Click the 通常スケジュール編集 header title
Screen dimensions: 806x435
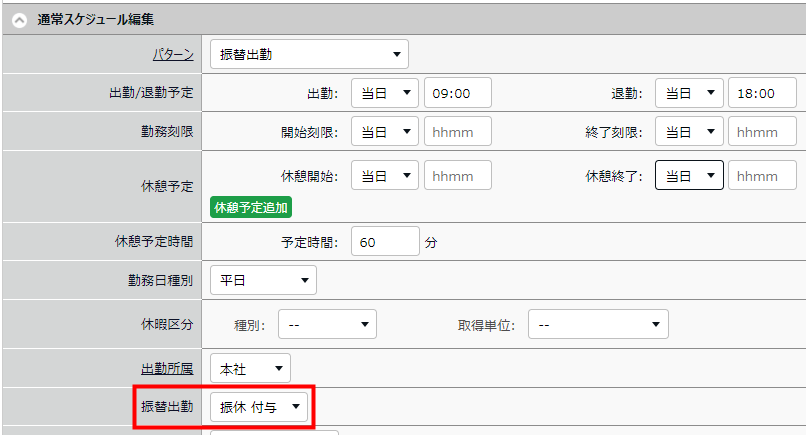click(96, 20)
